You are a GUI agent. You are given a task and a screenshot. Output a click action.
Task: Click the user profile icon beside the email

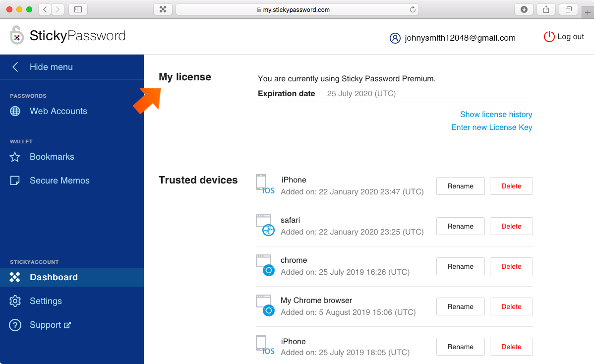pyautogui.click(x=395, y=38)
